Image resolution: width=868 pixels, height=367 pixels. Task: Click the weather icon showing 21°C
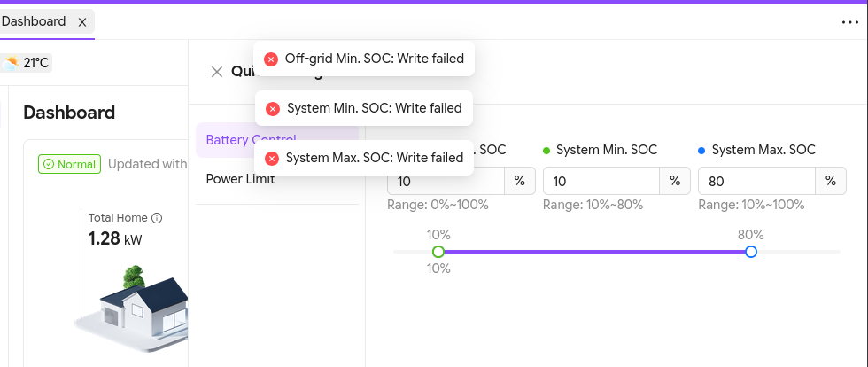(10, 63)
